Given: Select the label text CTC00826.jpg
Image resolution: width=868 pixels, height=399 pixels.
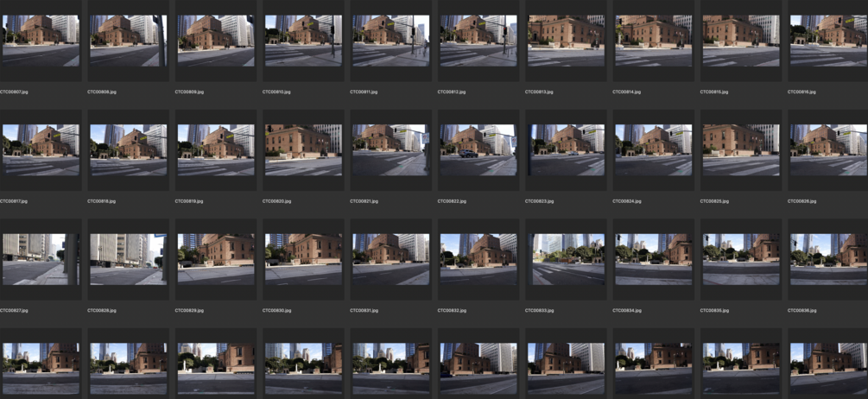Looking at the screenshot, I should pyautogui.click(x=801, y=201).
